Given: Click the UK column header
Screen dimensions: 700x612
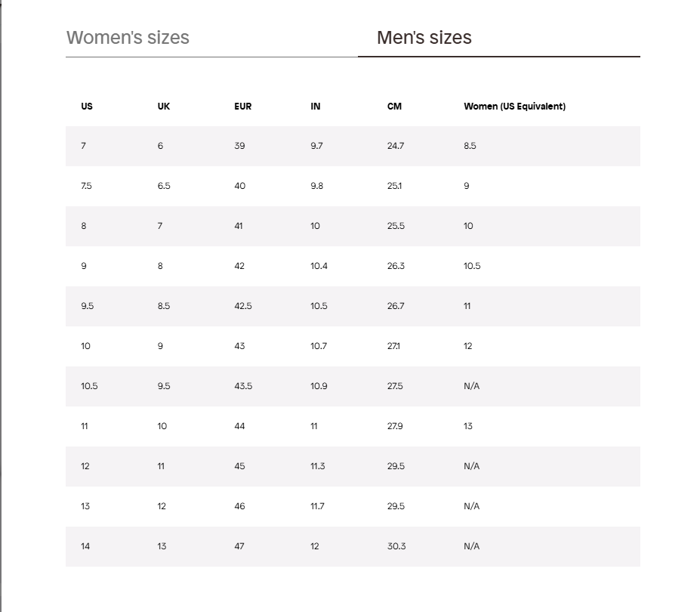Looking at the screenshot, I should pos(164,107).
